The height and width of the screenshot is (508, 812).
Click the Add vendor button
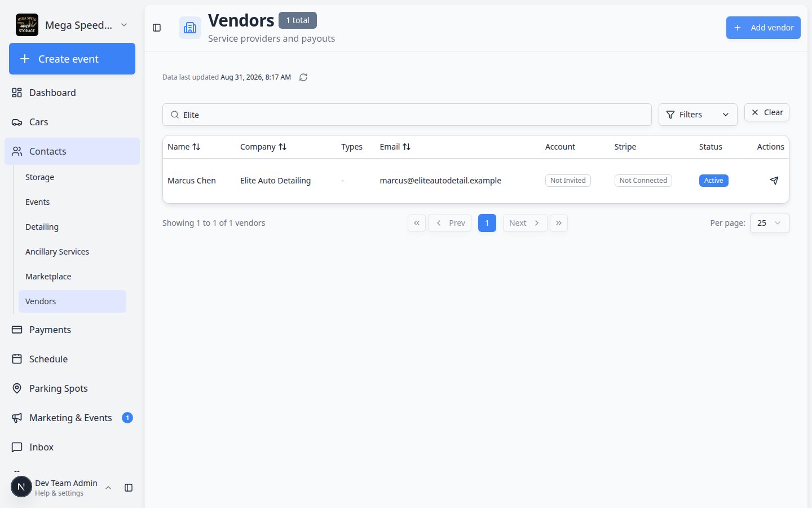(763, 28)
